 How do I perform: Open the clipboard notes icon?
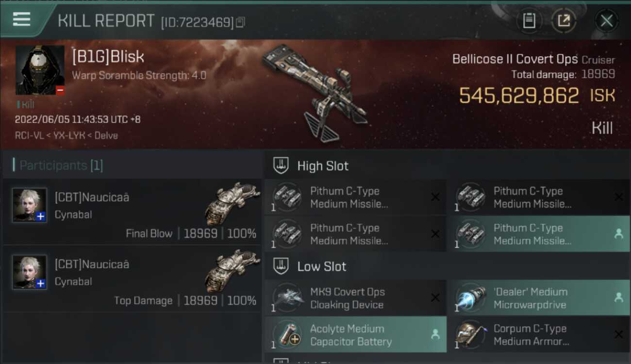click(529, 20)
